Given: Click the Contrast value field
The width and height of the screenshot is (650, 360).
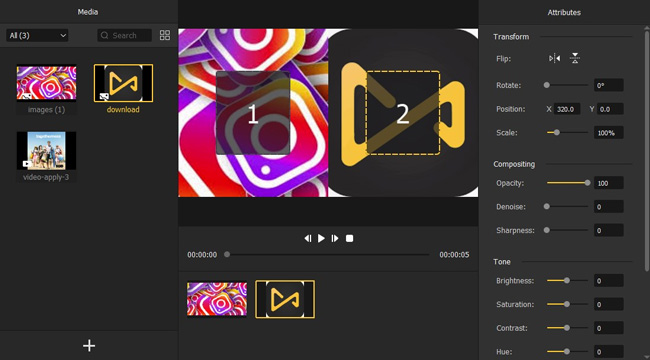Looking at the screenshot, I should click(x=609, y=328).
